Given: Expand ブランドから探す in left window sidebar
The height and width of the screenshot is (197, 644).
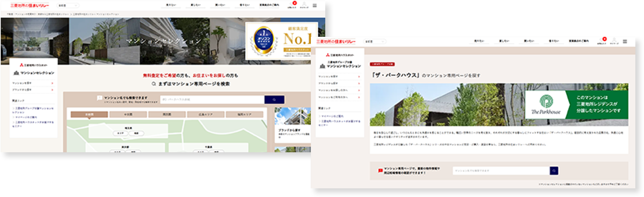Looking at the screenshot, I should click(33, 89).
